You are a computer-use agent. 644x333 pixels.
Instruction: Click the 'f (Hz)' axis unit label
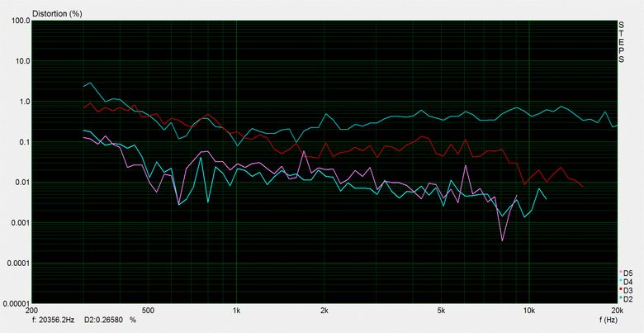(608, 320)
